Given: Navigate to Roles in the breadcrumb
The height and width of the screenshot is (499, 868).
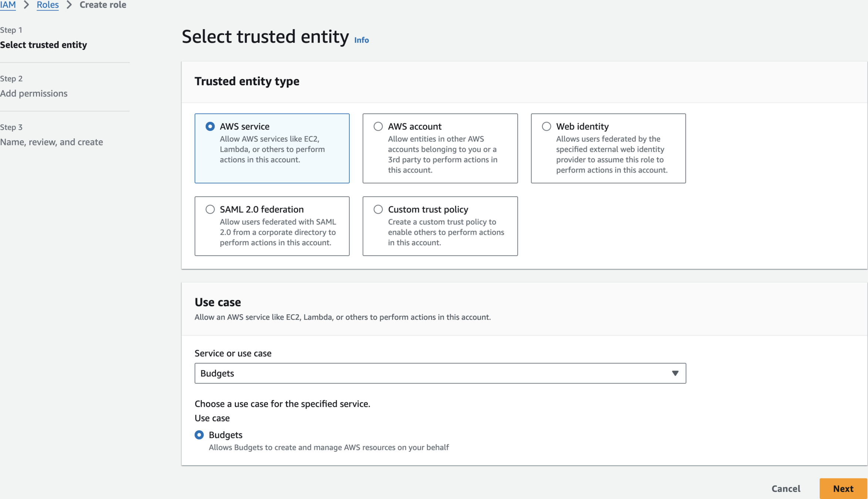Looking at the screenshot, I should click(47, 5).
